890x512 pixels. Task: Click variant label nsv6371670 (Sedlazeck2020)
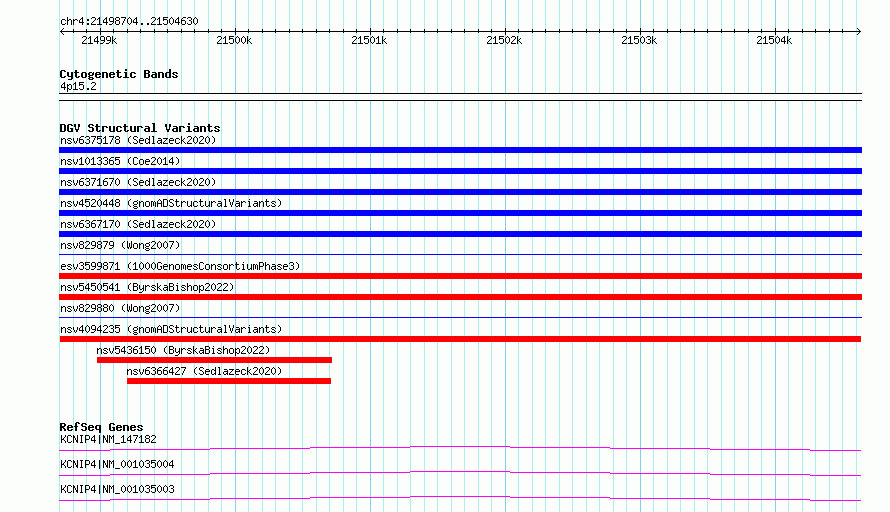138,182
